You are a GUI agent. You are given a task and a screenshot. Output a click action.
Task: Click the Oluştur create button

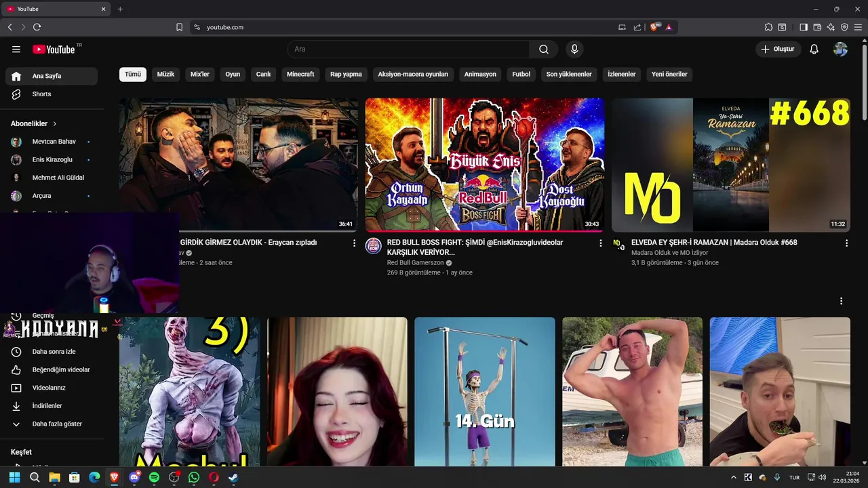pyautogui.click(x=778, y=49)
